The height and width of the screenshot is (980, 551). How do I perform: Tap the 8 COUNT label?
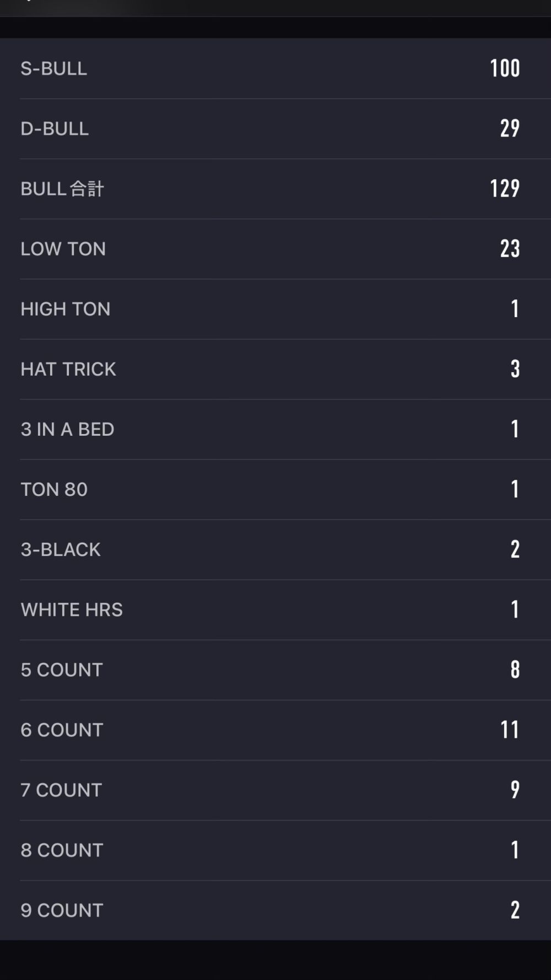62,850
